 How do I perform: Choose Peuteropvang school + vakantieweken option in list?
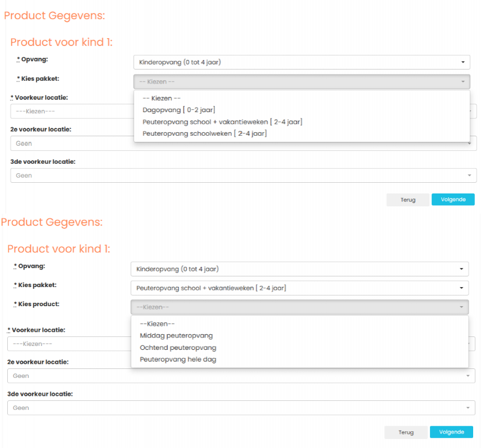point(222,122)
